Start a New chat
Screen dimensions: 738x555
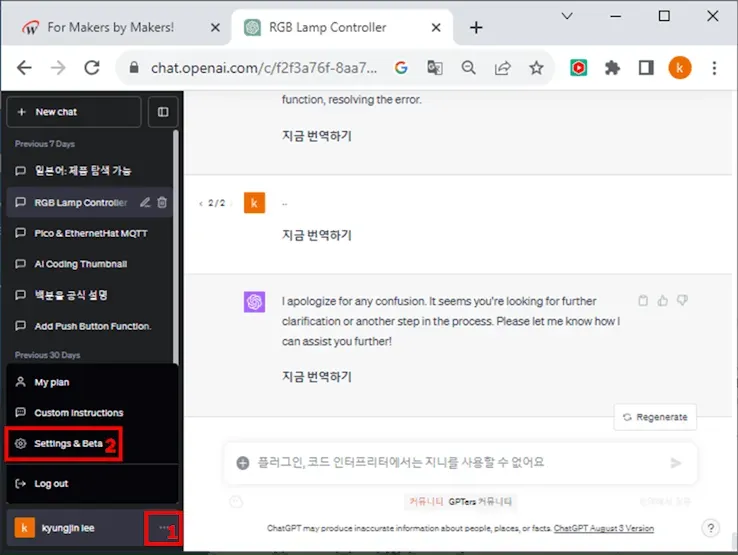point(74,112)
